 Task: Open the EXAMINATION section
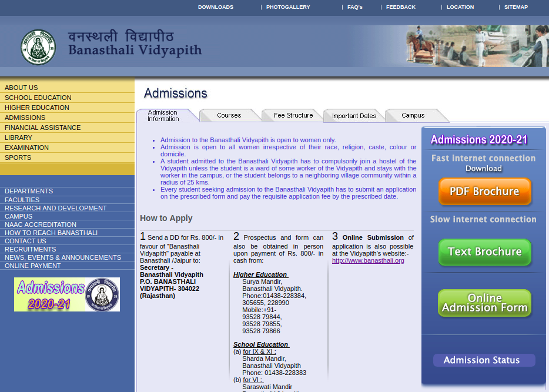(x=26, y=148)
